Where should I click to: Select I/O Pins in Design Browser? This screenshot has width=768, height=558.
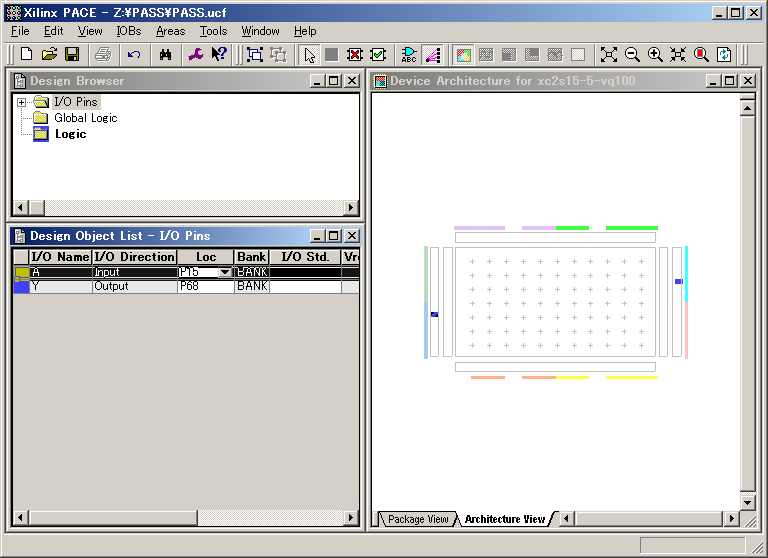(76, 102)
